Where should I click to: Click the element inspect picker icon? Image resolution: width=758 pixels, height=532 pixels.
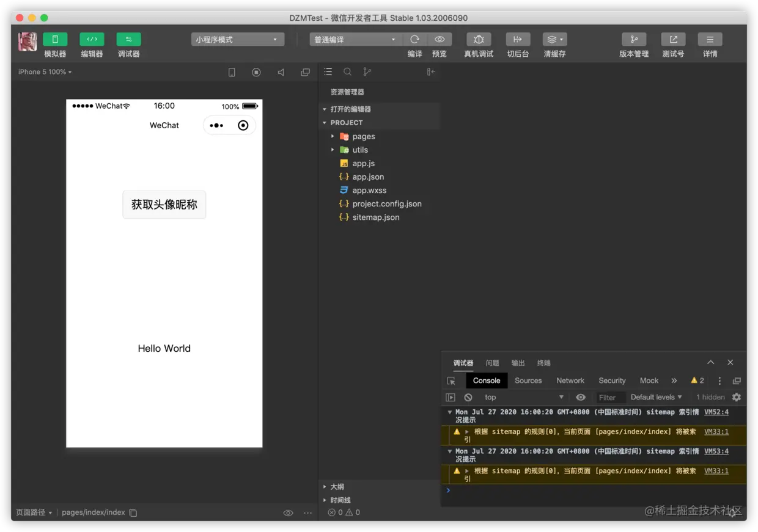click(x=451, y=381)
